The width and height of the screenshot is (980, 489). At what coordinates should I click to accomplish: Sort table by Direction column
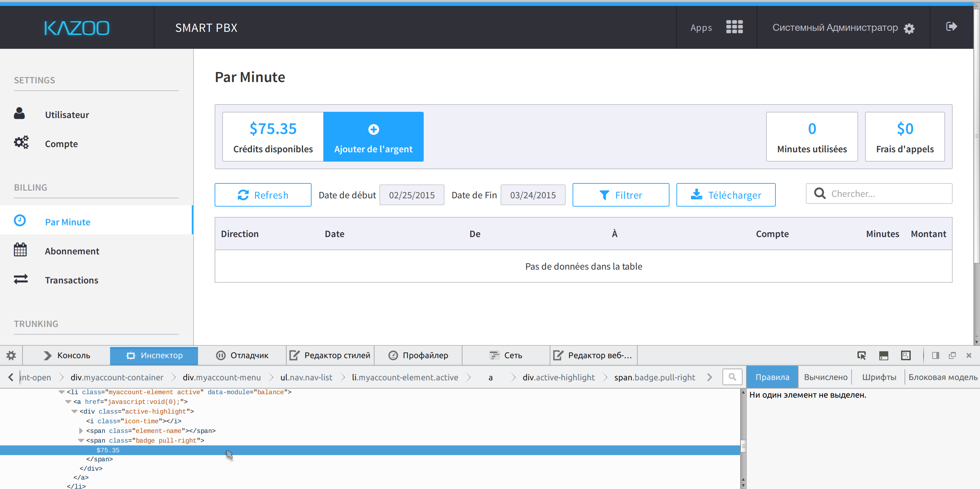tap(240, 234)
